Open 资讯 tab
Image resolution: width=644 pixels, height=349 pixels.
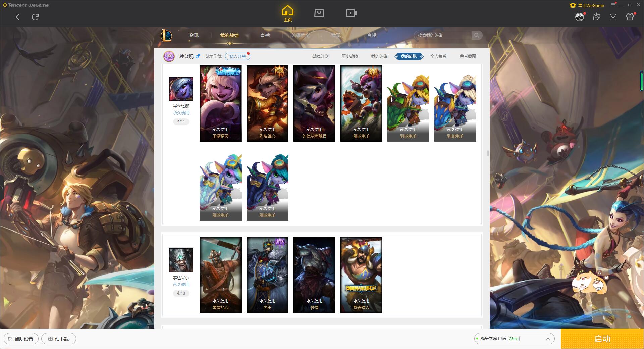pyautogui.click(x=194, y=35)
